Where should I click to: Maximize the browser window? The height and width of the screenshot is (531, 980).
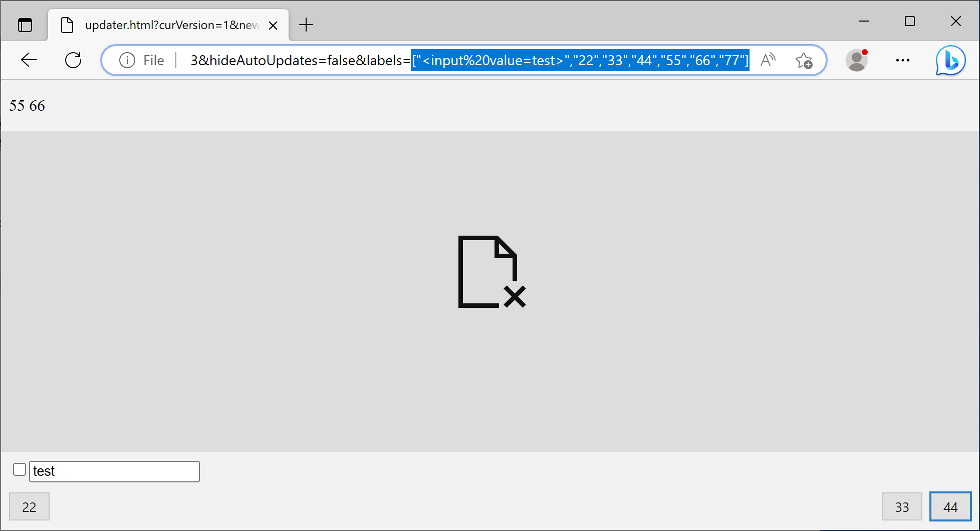coord(909,21)
